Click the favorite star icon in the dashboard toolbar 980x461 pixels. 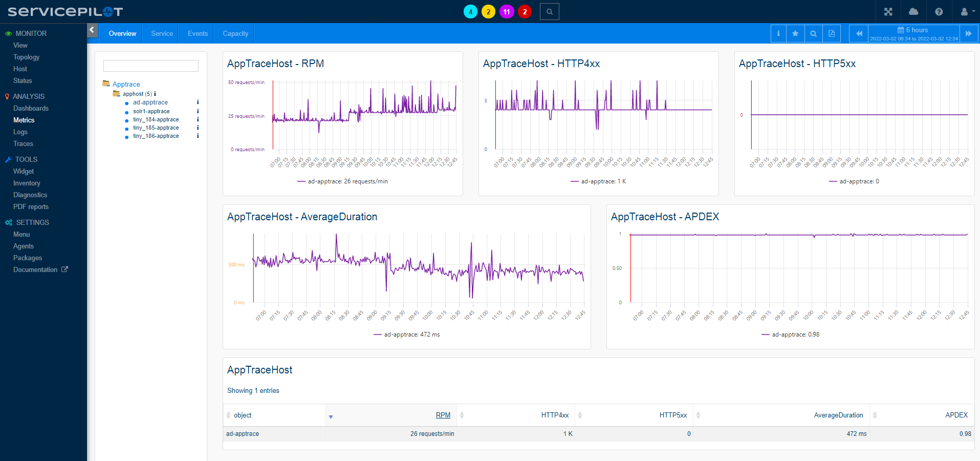(x=795, y=33)
